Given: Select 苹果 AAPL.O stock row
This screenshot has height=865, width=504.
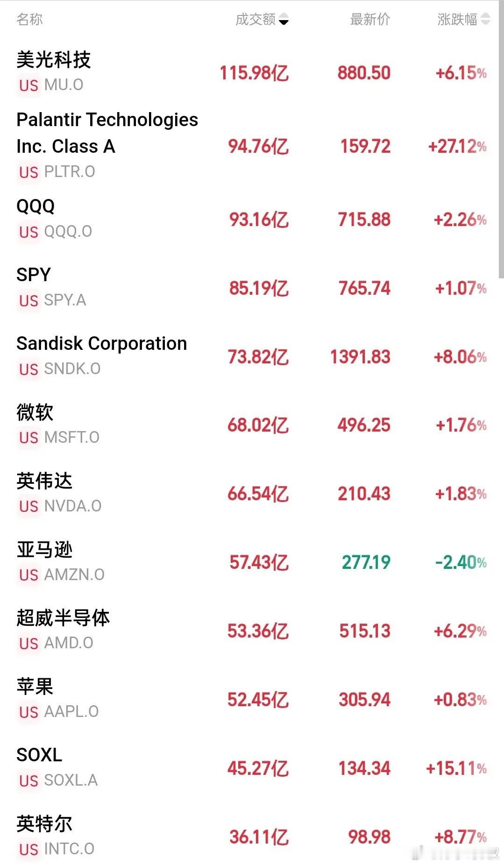Looking at the screenshot, I should [252, 700].
